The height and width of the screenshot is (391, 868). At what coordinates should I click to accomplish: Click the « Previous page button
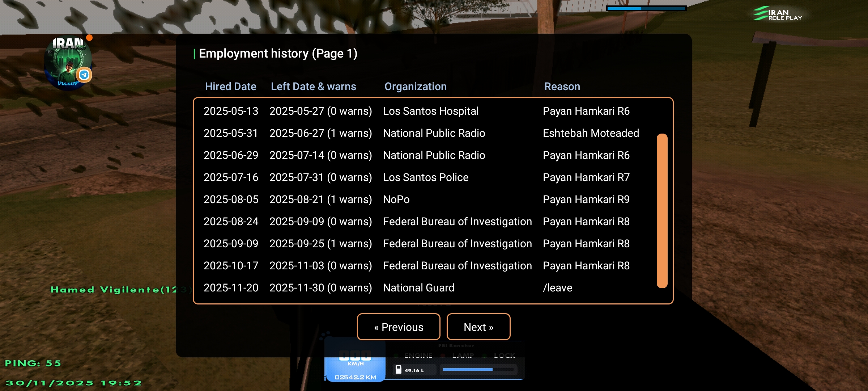(398, 327)
